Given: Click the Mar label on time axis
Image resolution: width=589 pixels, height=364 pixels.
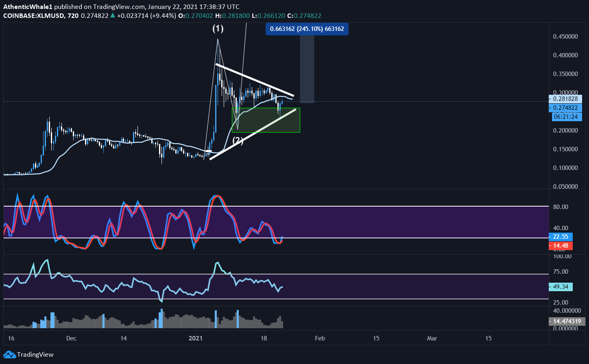Looking at the screenshot, I should (x=432, y=338).
